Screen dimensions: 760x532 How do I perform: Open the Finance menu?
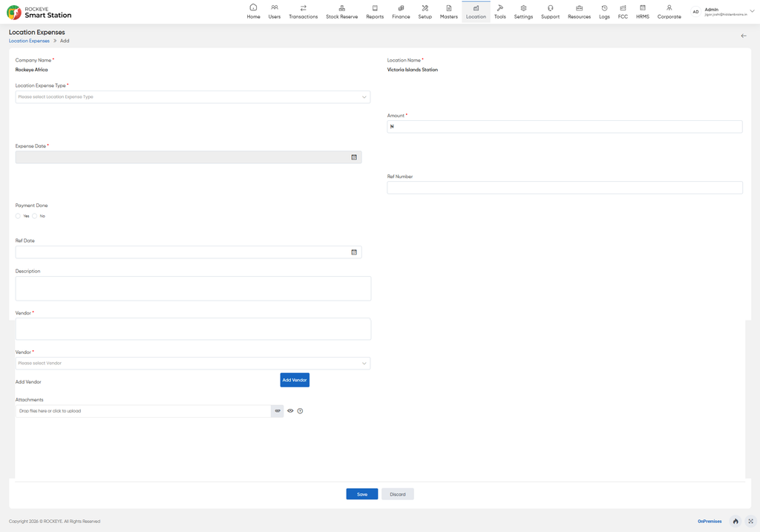pyautogui.click(x=401, y=12)
